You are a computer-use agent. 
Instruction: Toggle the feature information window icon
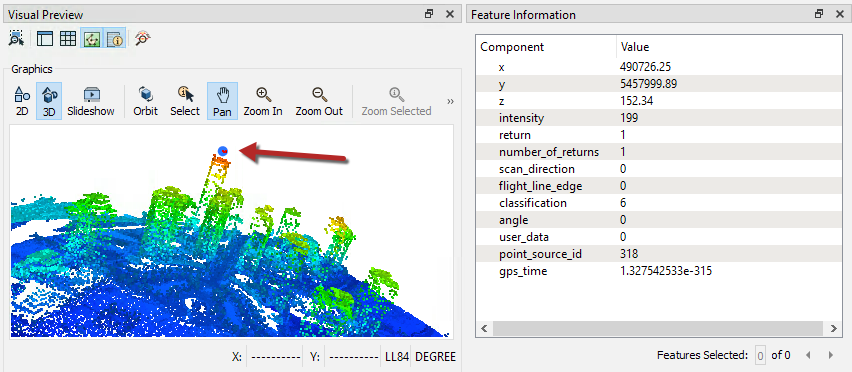click(115, 39)
